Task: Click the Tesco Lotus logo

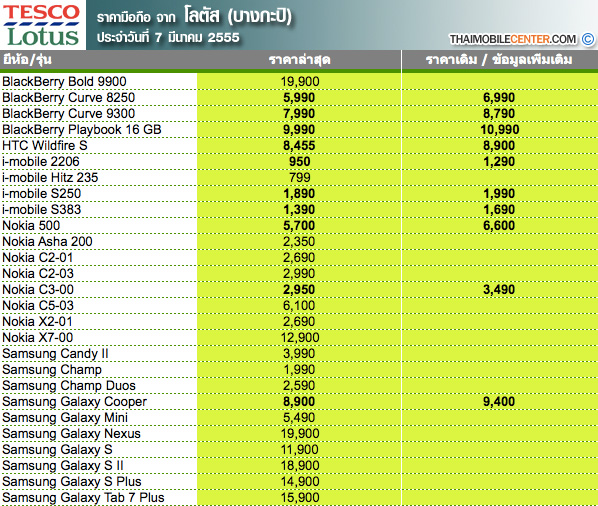Action: [43, 25]
